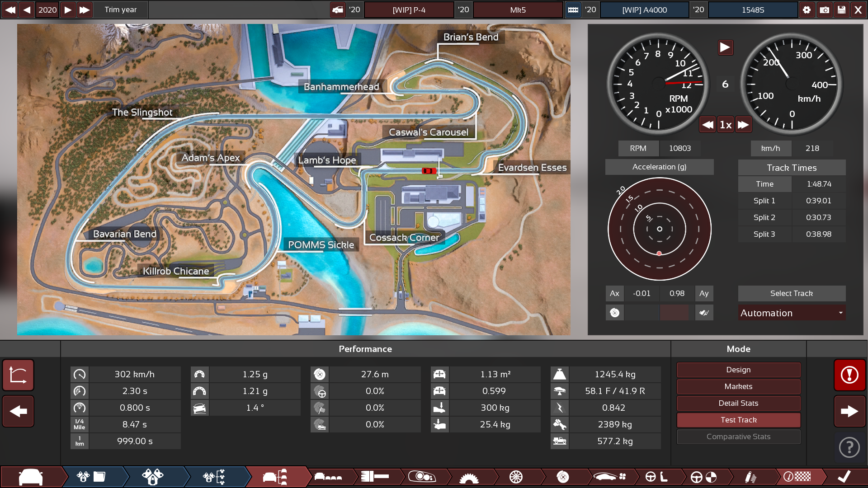
Task: Click the engine block icon beside A4000
Action: (x=573, y=9)
